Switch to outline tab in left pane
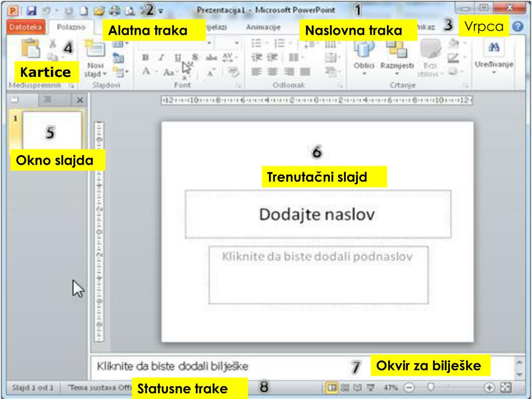Screen dimensions: 532x399 pyautogui.click(x=48, y=99)
